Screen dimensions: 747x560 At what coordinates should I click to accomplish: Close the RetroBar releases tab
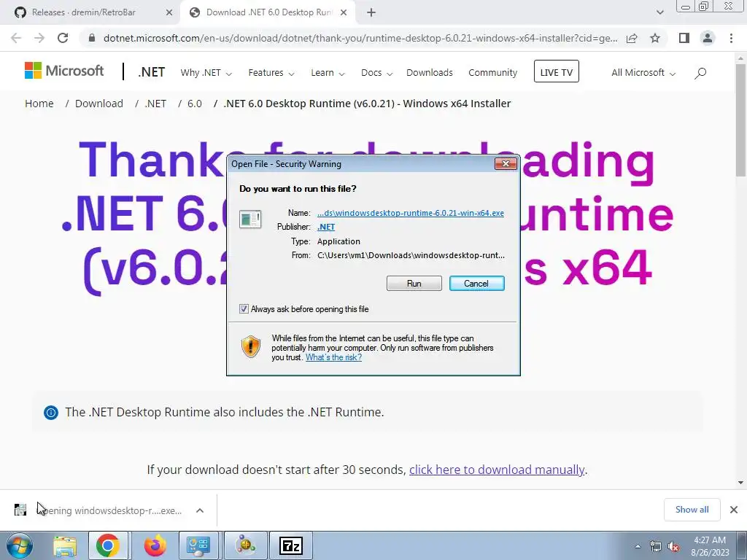click(x=169, y=13)
